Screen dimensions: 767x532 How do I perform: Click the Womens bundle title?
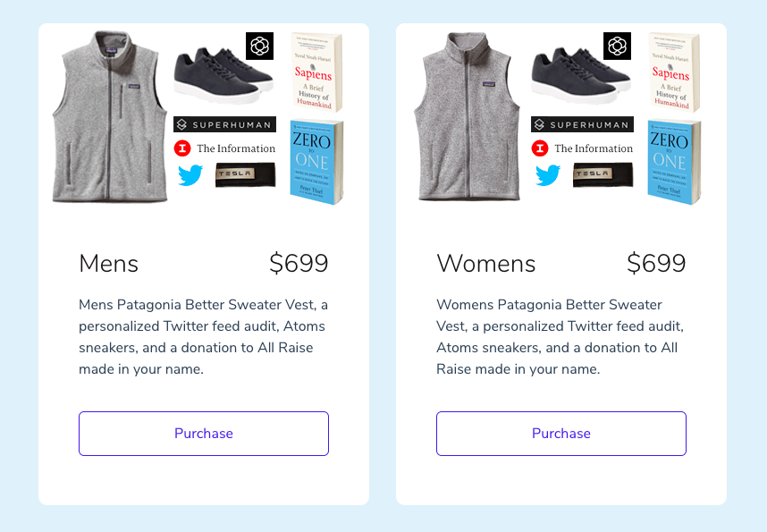click(x=486, y=264)
